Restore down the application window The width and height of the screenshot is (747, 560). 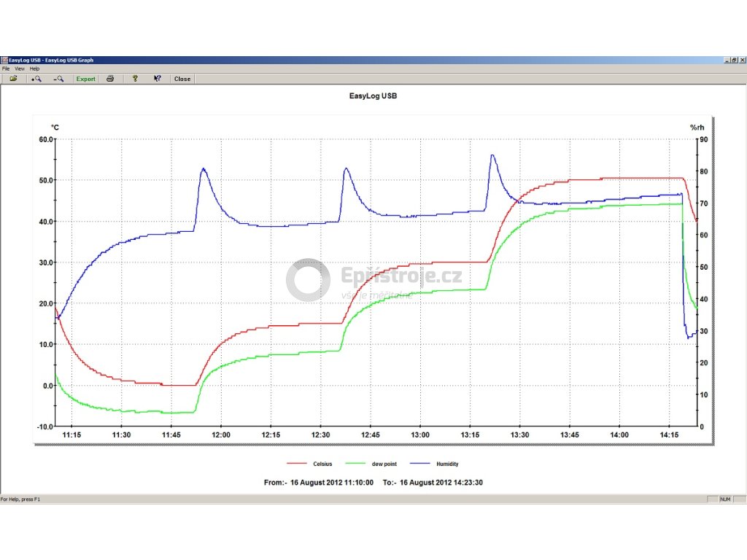(x=734, y=60)
